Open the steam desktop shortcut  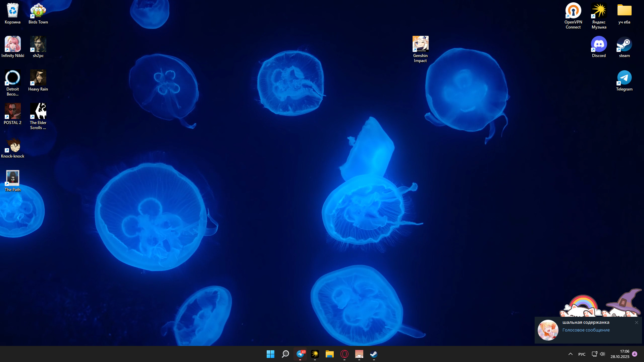tap(624, 44)
